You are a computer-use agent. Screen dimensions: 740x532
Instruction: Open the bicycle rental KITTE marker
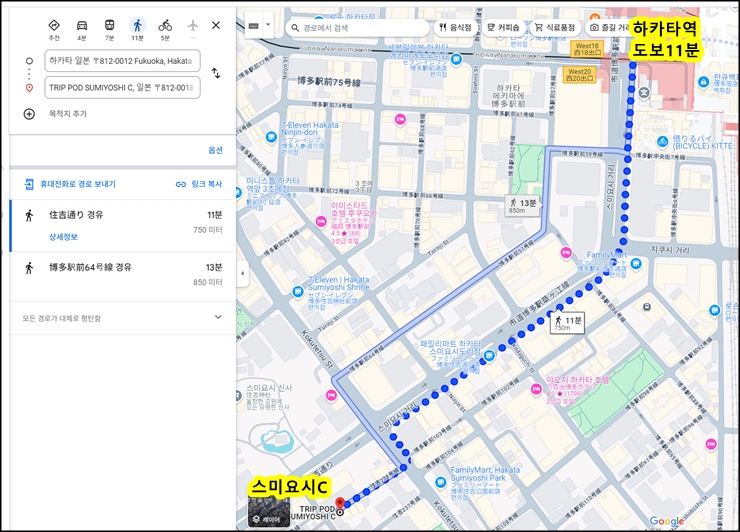[663, 141]
